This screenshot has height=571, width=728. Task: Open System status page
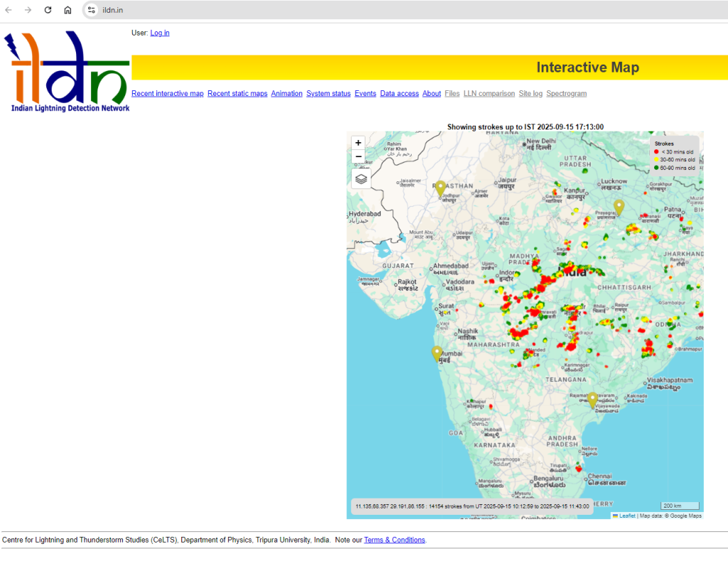tap(328, 94)
